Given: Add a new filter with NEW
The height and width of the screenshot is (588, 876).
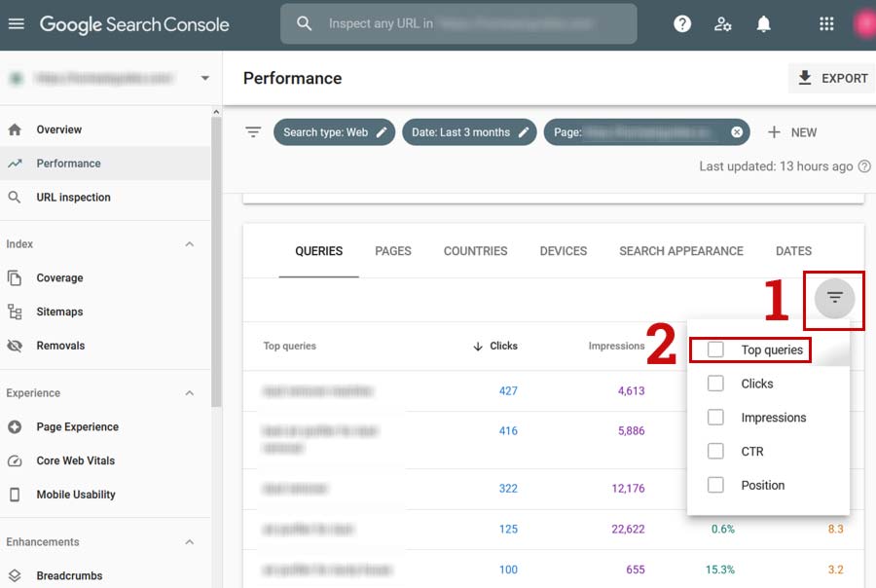Looking at the screenshot, I should 791,132.
